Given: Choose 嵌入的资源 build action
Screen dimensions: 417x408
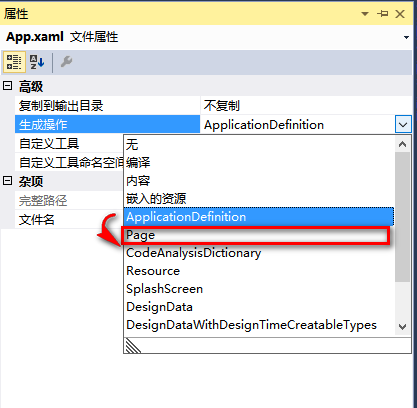Looking at the screenshot, I should click(259, 199).
